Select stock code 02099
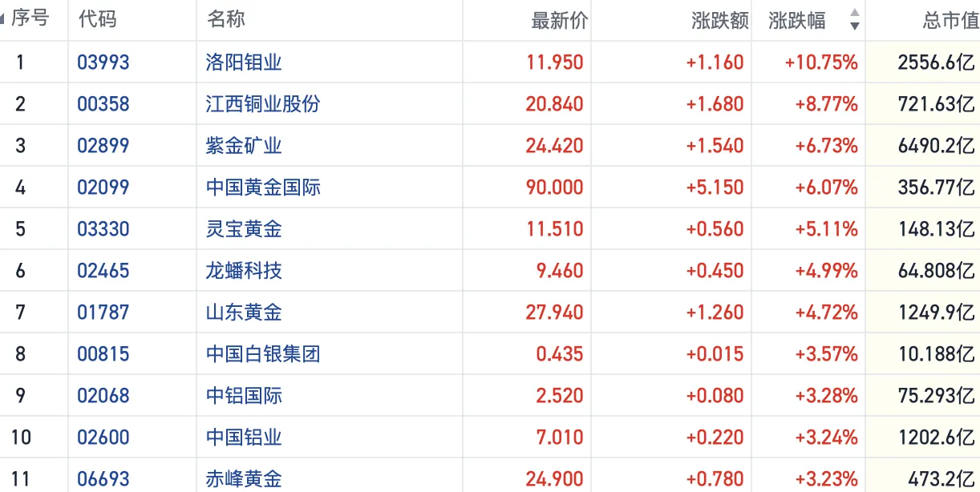Screen dimensions: 980x492 (x=103, y=188)
